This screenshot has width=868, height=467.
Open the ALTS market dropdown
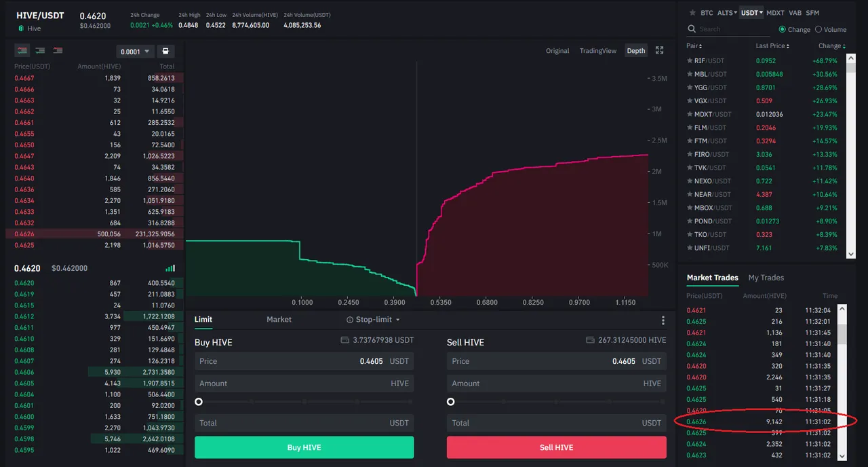[x=727, y=13]
